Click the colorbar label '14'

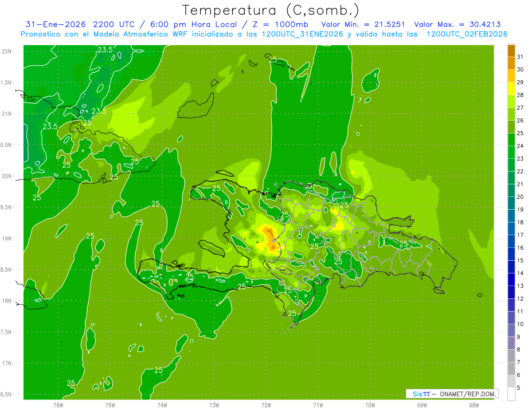[x=520, y=273]
